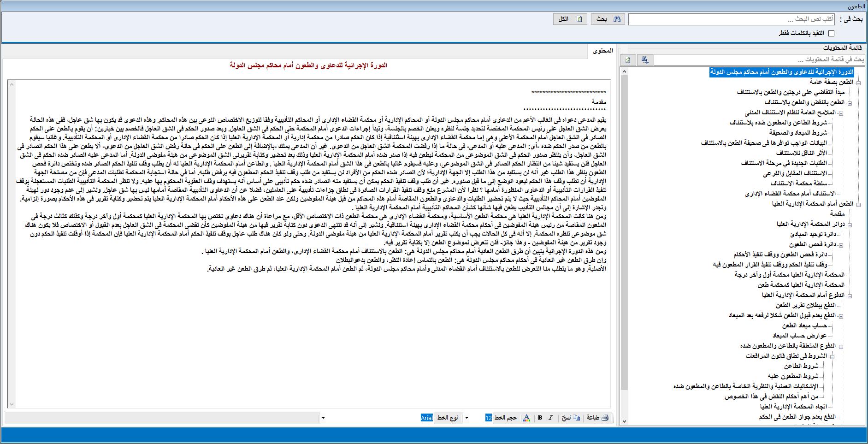The image size is (868, 444).
Task: Select من أهم أحكام النقض فى هذا الخصوص
Action: 772,397
